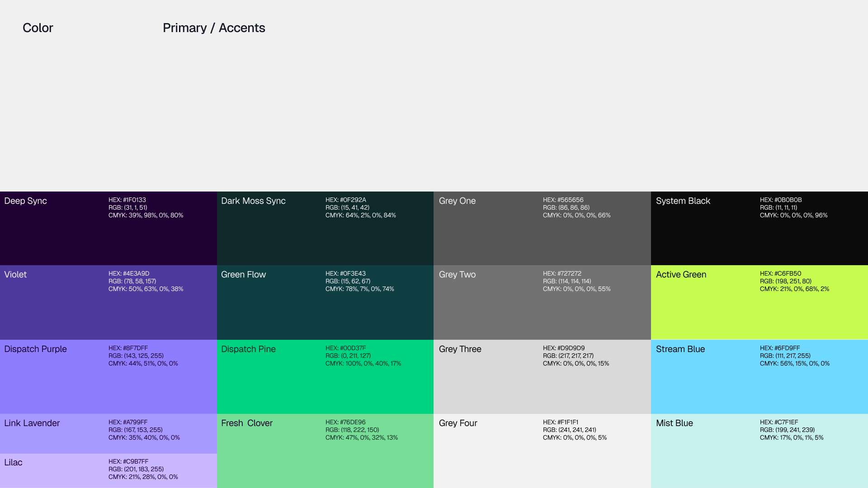Select the Active Green label
This screenshot has width=868, height=488.
coord(681,275)
